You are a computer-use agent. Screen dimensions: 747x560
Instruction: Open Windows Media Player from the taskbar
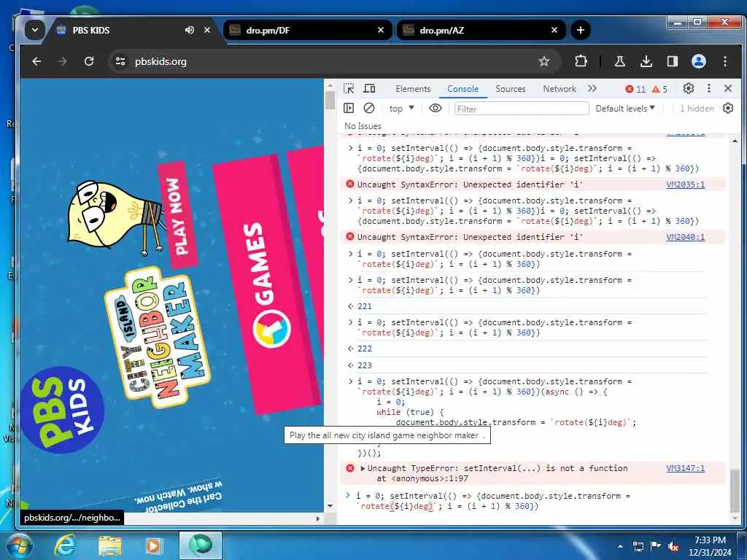pyautogui.click(x=153, y=545)
